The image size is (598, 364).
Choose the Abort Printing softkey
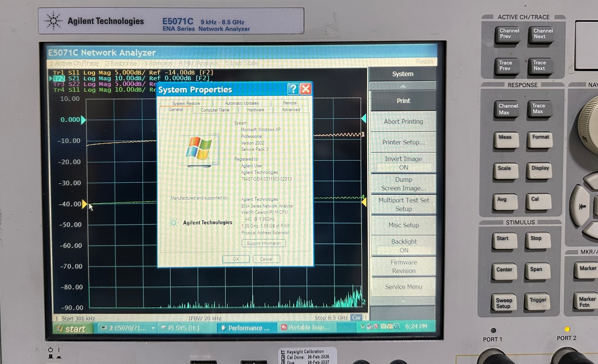click(x=403, y=121)
